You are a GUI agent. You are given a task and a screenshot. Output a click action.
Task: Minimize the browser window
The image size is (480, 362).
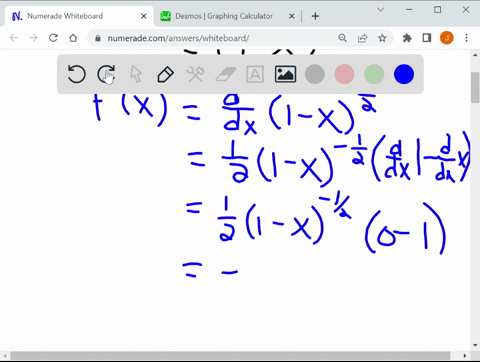pyautogui.click(x=409, y=10)
